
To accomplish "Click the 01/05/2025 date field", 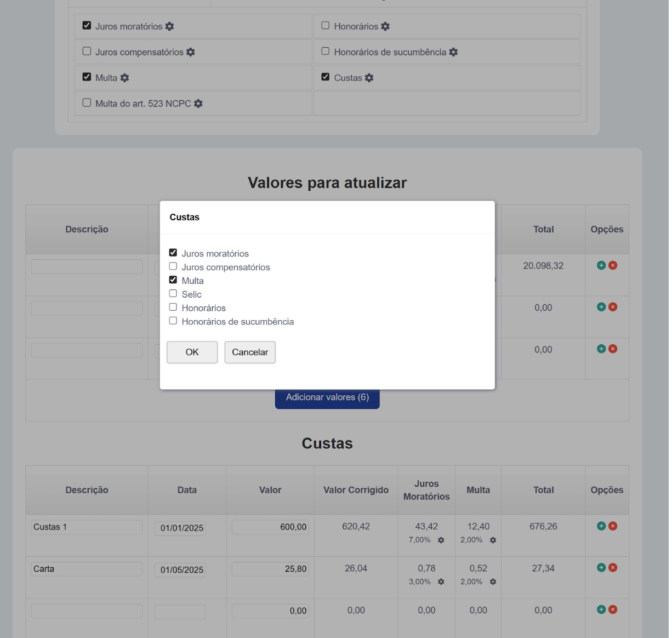I will click(x=180, y=570).
